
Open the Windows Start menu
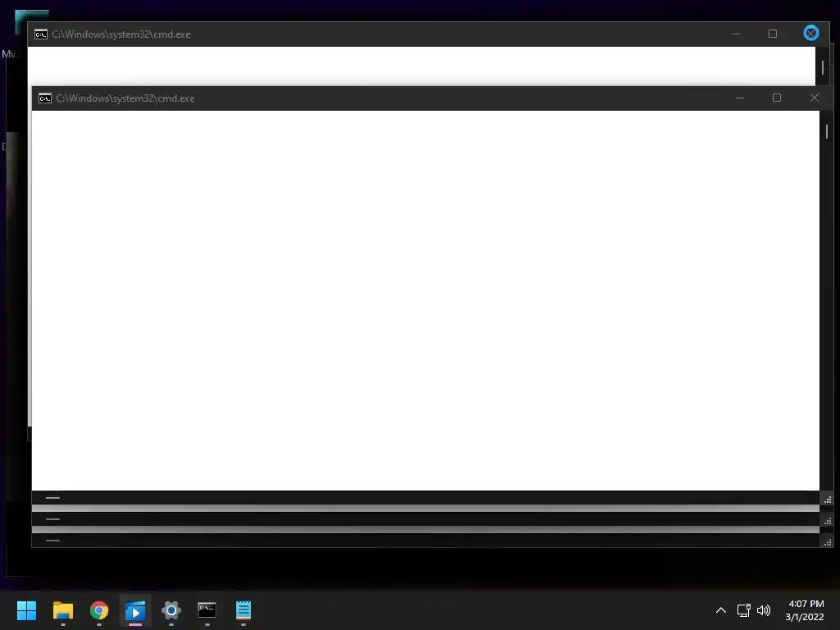[x=26, y=610]
